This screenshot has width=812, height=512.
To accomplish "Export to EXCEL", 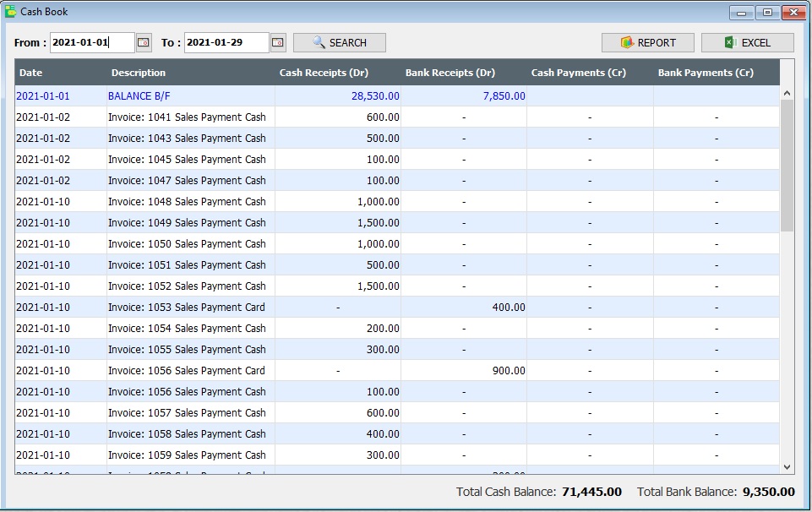I will tap(747, 42).
